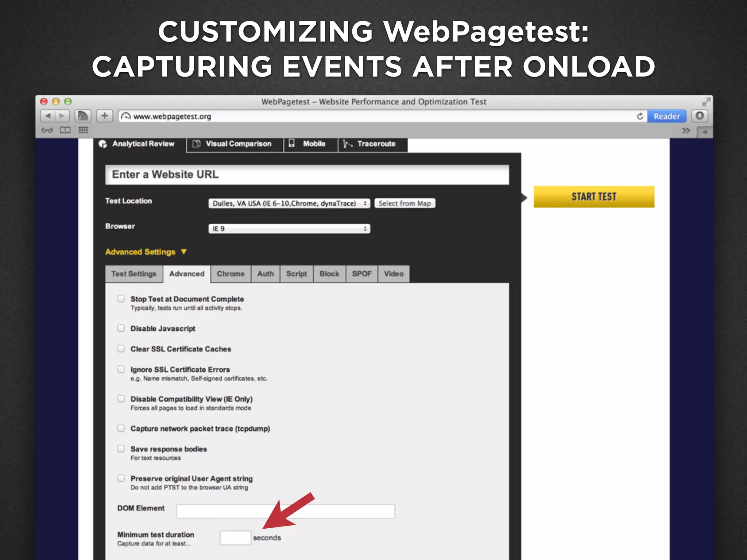
Task: Check Save response bodies
Action: pyautogui.click(x=121, y=449)
